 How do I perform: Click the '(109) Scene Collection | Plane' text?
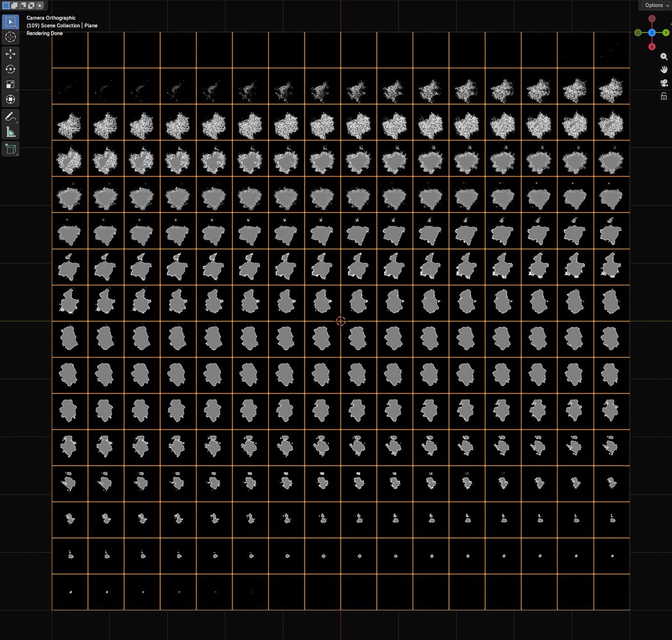pyautogui.click(x=62, y=26)
